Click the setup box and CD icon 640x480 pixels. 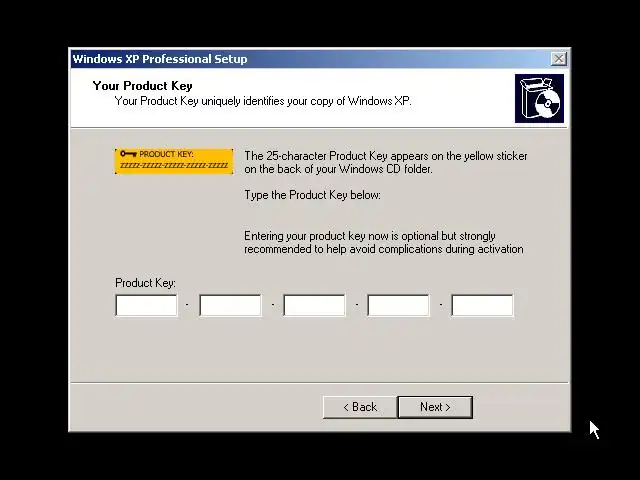tap(539, 98)
